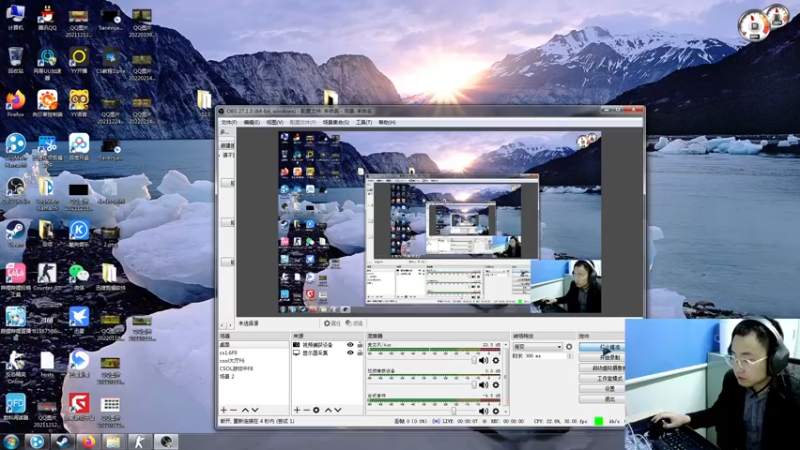Switch to Steam in the taskbar

[x=62, y=442]
